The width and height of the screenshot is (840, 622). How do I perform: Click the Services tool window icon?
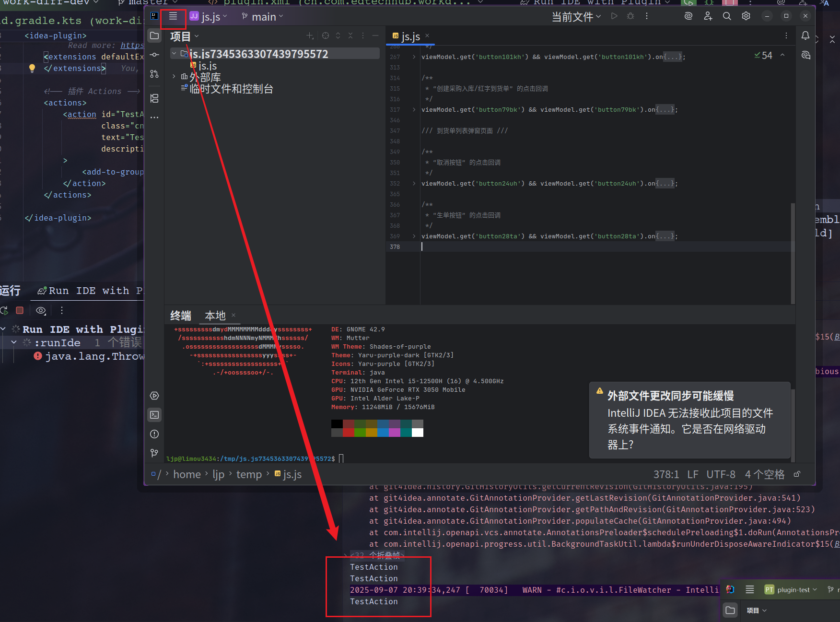[154, 396]
